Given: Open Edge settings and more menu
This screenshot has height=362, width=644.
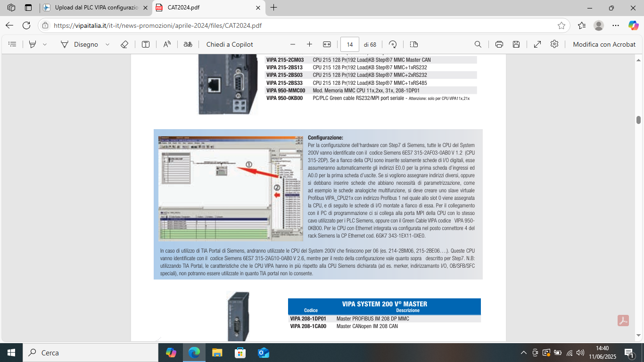Looking at the screenshot, I should pos(616,25).
